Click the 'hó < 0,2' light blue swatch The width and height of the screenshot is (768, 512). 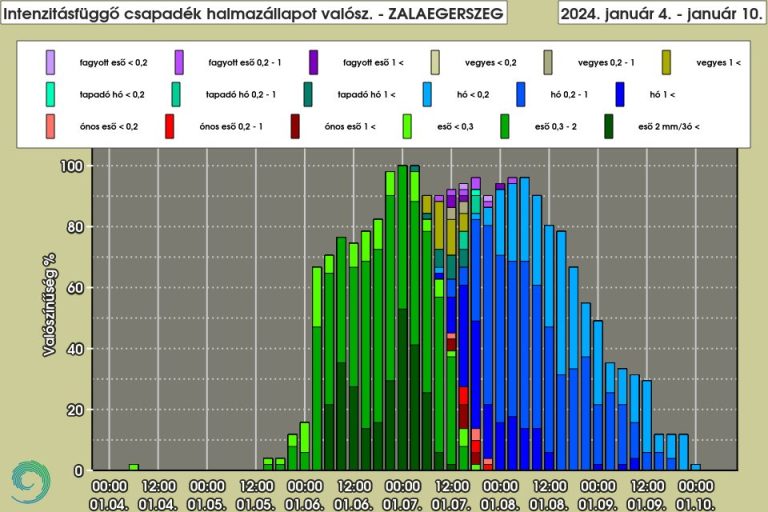pos(426,94)
